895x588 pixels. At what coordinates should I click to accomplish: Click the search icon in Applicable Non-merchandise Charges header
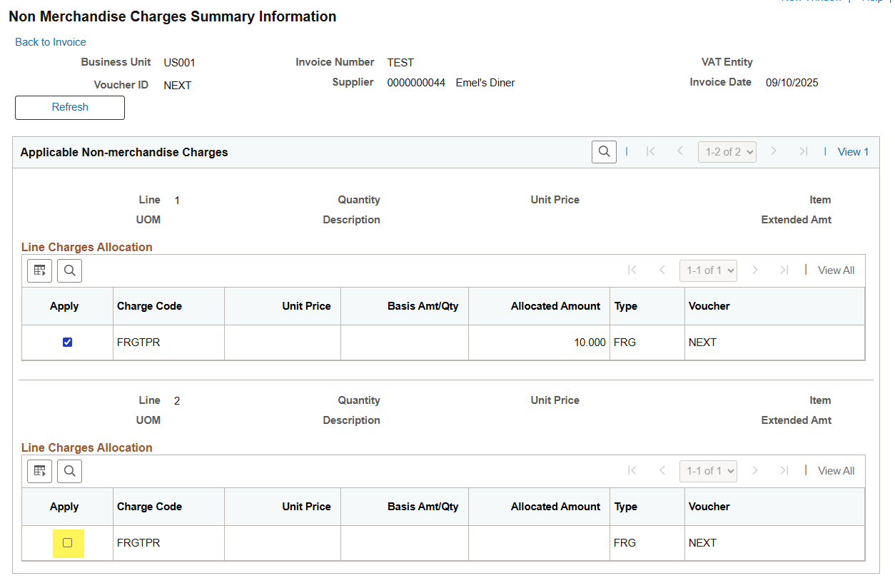[604, 152]
